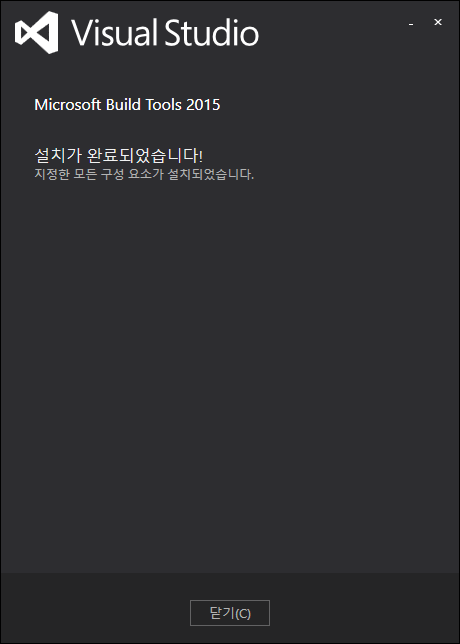Select the 'Microsoft Build Tools 2015' title text
Image resolution: width=460 pixels, height=644 pixels.
pyautogui.click(x=127, y=105)
